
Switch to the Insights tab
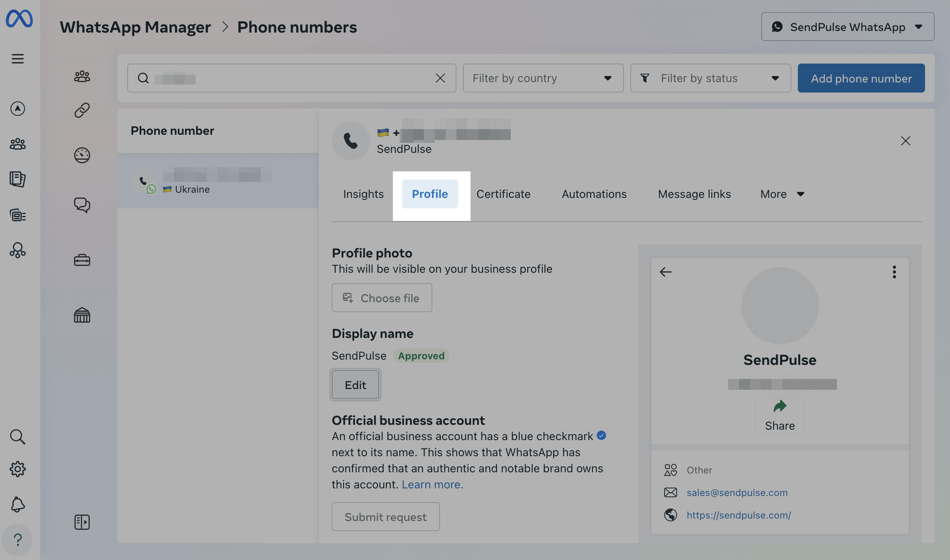363,194
